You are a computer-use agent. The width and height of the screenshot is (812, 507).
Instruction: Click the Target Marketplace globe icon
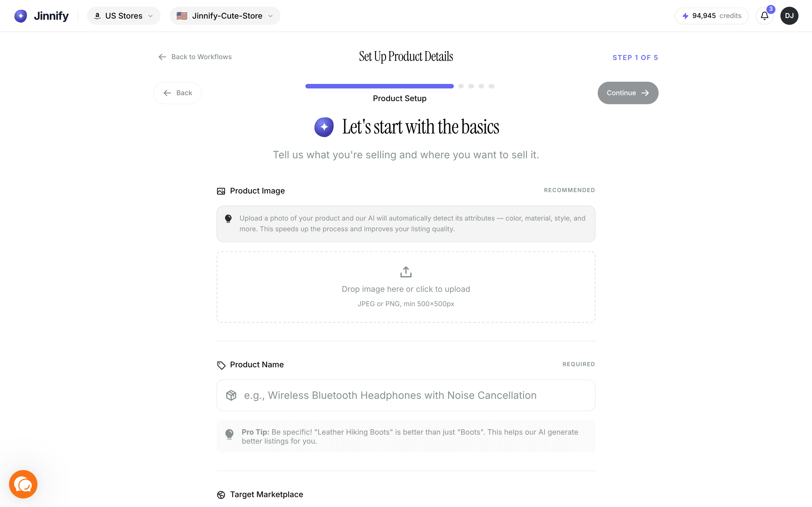221,495
